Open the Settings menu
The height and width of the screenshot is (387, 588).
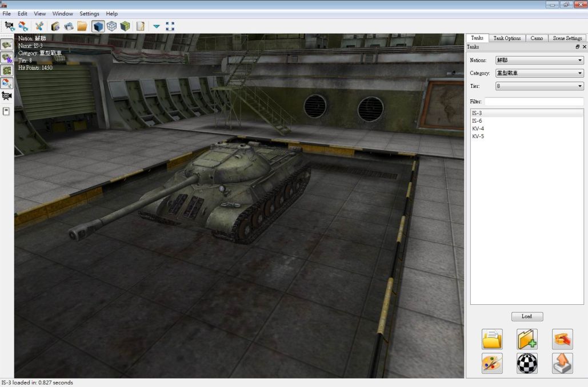coord(89,13)
